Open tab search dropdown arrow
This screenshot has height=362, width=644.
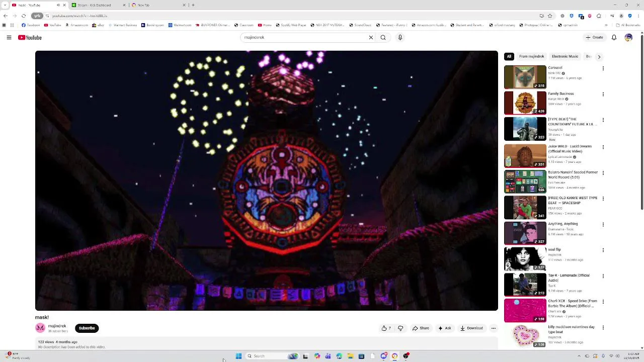(5, 5)
